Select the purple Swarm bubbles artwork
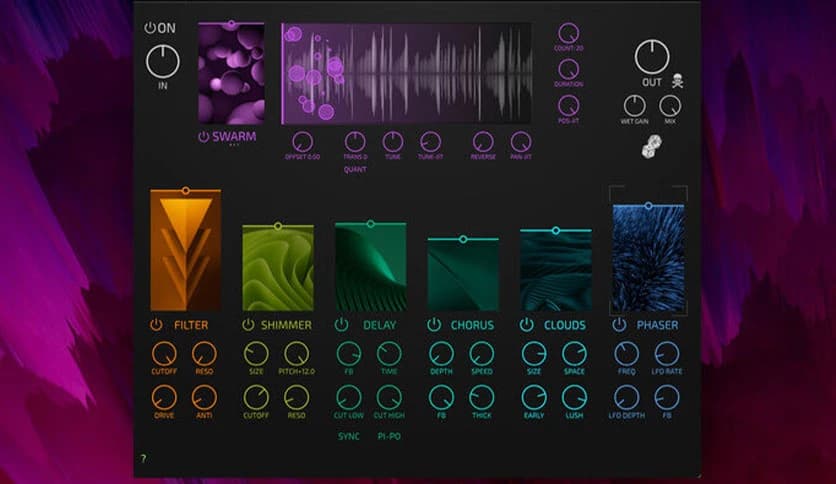Image resolution: width=836 pixels, height=484 pixels. (x=231, y=75)
